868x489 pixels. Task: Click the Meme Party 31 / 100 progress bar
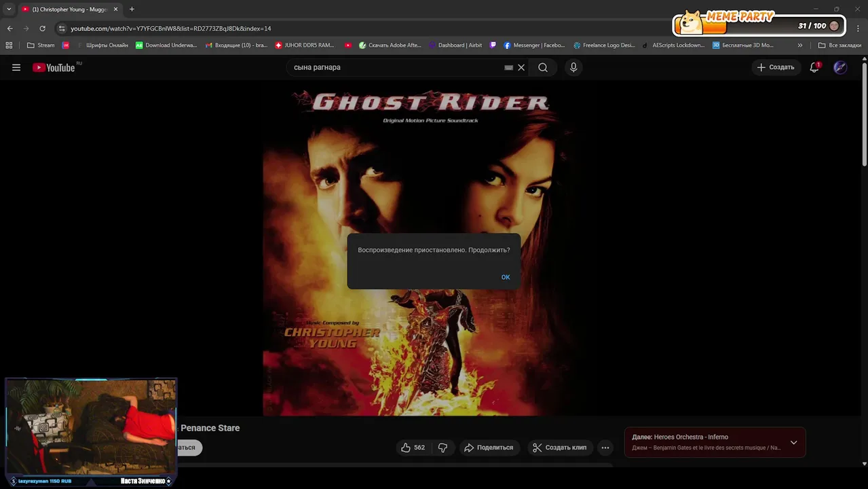coord(758,25)
